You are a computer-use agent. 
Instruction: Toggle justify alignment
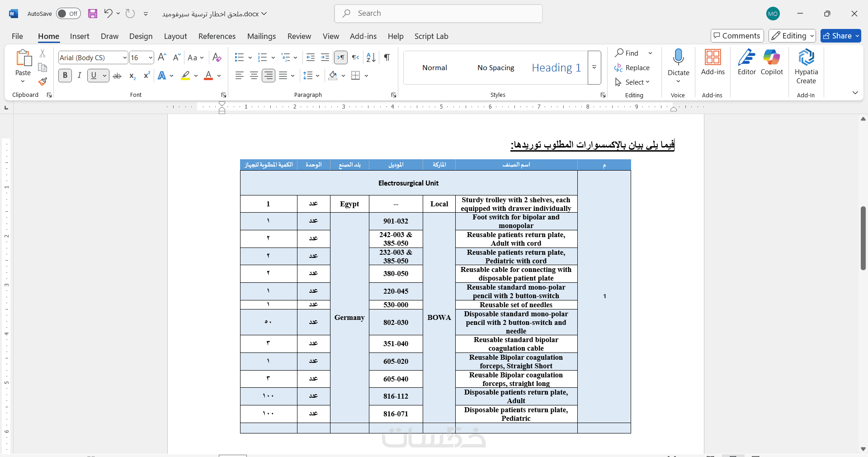click(x=283, y=76)
